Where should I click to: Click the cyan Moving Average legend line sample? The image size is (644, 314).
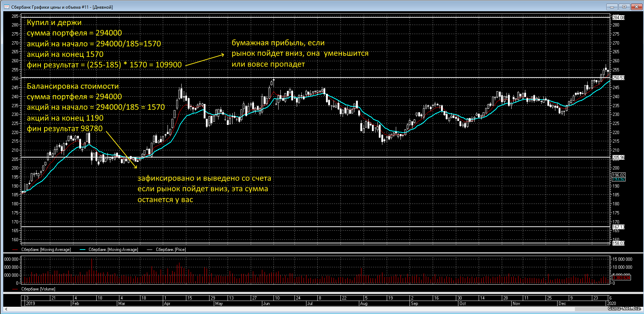pos(82,250)
